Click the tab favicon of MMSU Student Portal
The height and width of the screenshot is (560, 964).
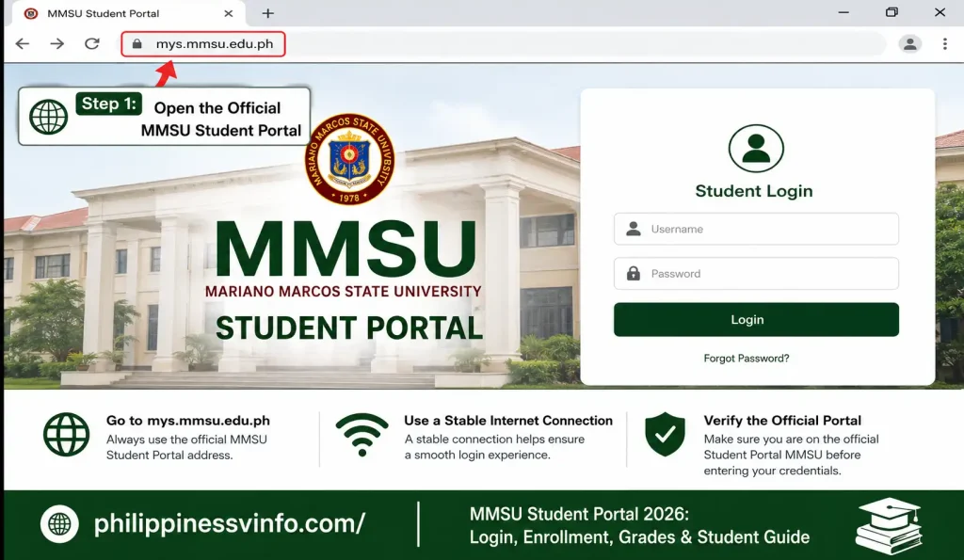point(31,13)
